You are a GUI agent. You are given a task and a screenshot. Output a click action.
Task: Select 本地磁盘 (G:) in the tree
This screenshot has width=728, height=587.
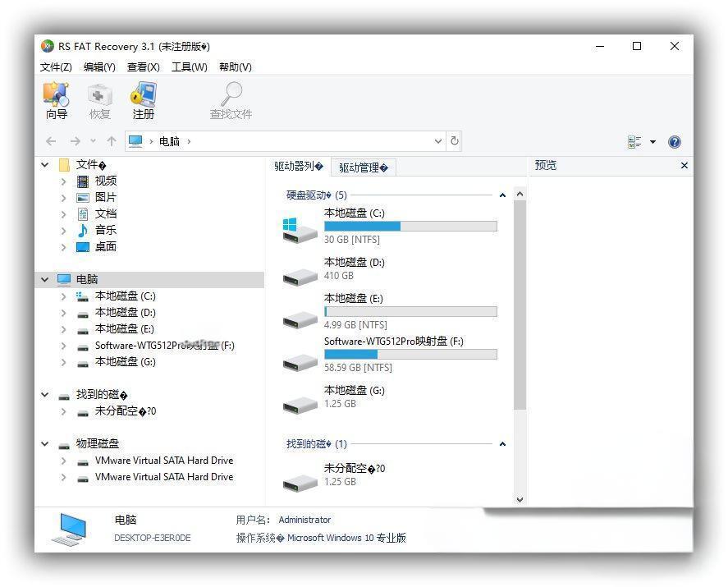(x=126, y=362)
